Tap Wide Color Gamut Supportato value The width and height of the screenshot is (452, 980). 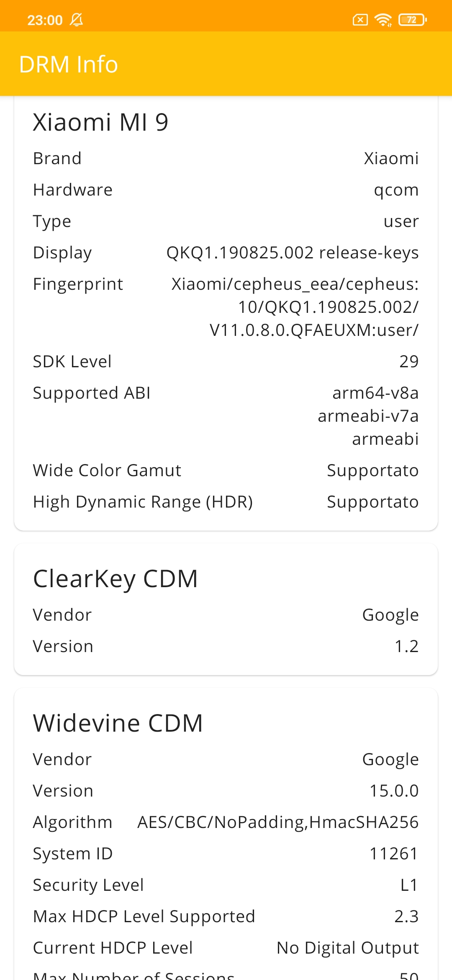[x=372, y=470]
